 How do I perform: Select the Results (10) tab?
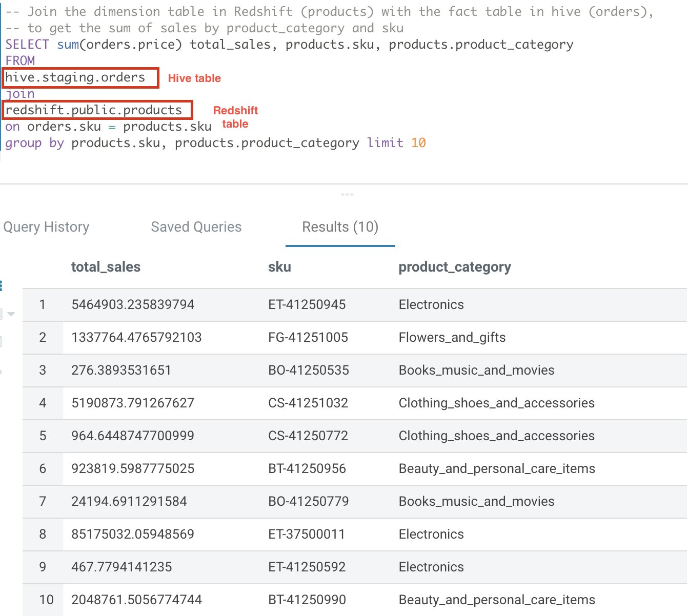pyautogui.click(x=340, y=227)
